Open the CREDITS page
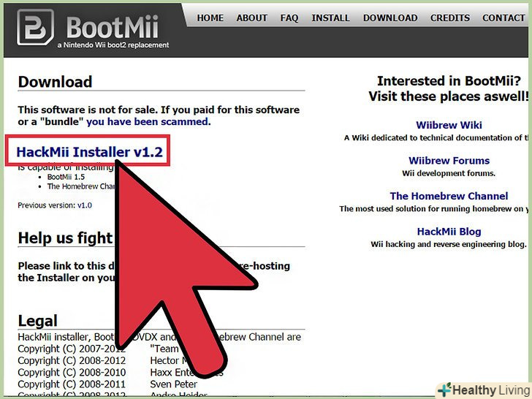532x399 pixels. pyautogui.click(x=450, y=18)
